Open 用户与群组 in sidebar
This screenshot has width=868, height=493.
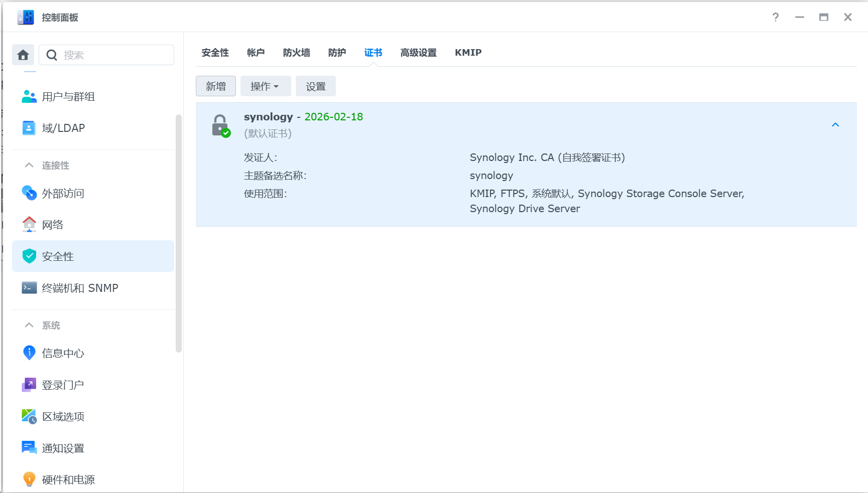93,96
